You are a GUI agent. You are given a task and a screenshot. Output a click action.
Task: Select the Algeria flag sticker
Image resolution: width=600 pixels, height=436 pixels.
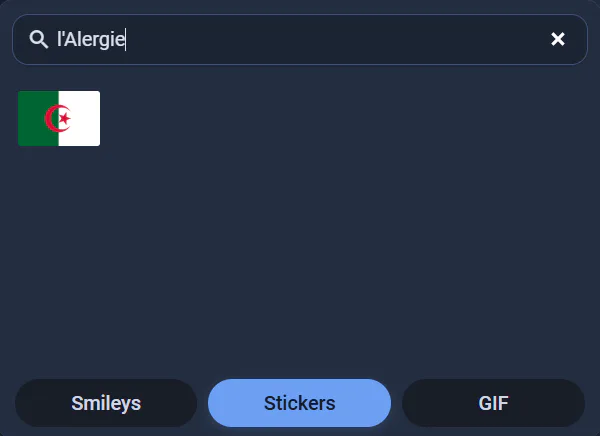[x=59, y=118]
